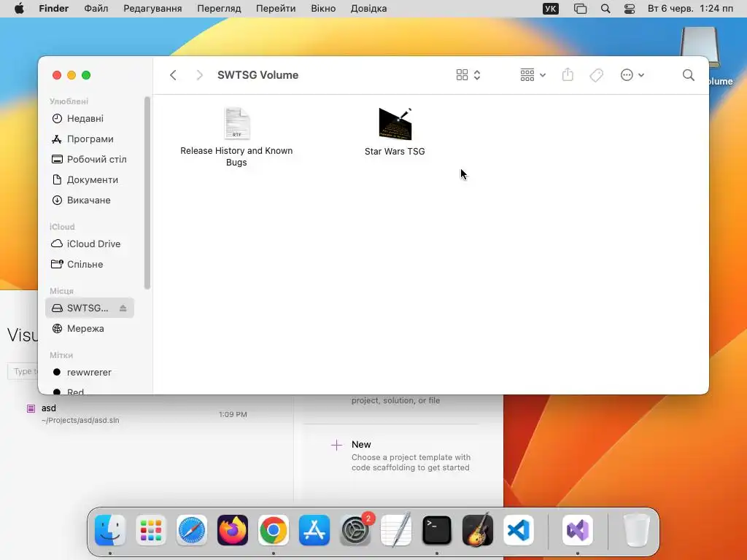Go back using Finder's back arrow

click(x=173, y=75)
